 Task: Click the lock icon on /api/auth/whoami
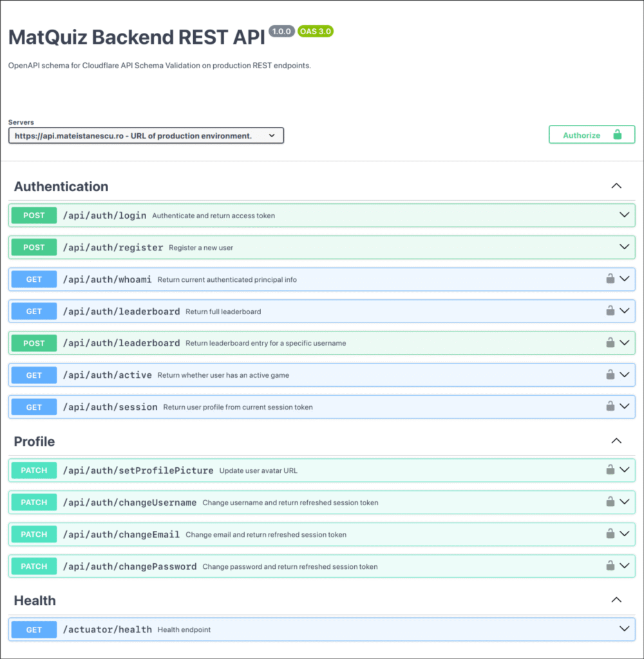tap(610, 279)
